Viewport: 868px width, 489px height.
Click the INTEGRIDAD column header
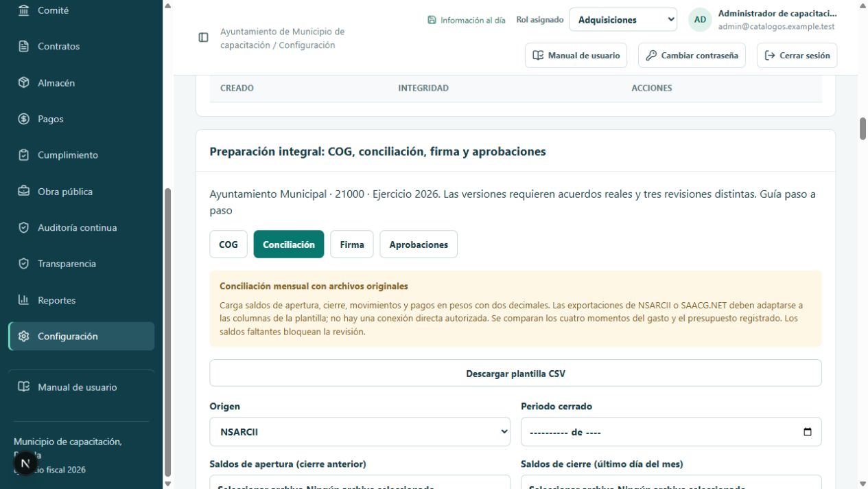tap(423, 88)
